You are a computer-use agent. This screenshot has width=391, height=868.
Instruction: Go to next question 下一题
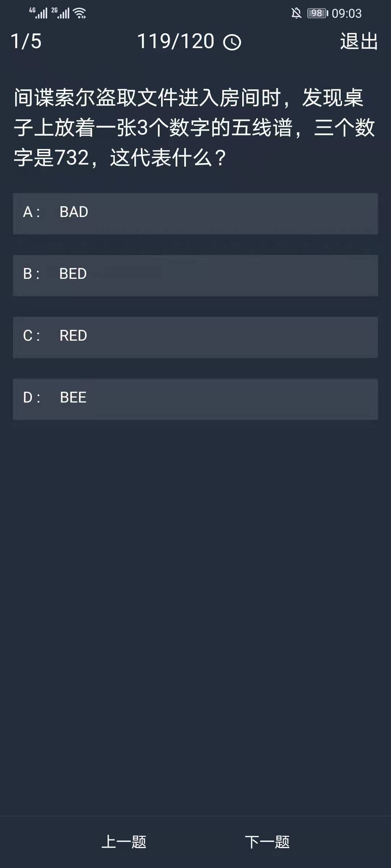point(267,842)
